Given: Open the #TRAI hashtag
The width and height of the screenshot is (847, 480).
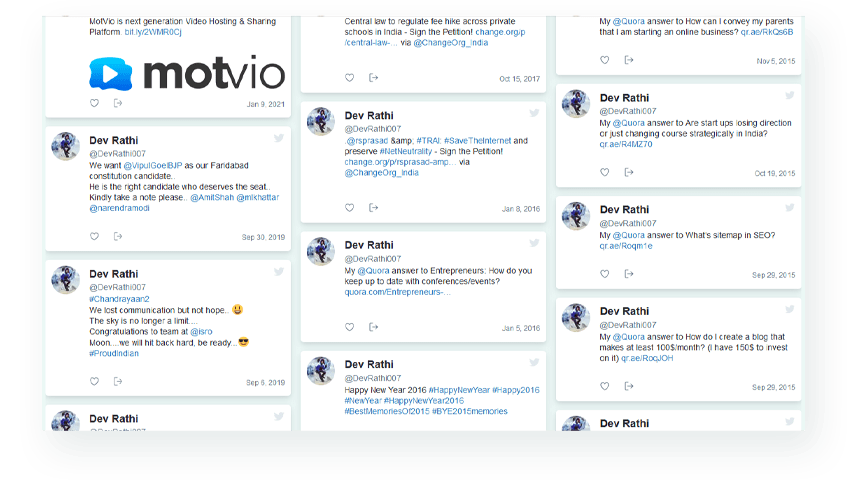Looking at the screenshot, I should point(429,140).
